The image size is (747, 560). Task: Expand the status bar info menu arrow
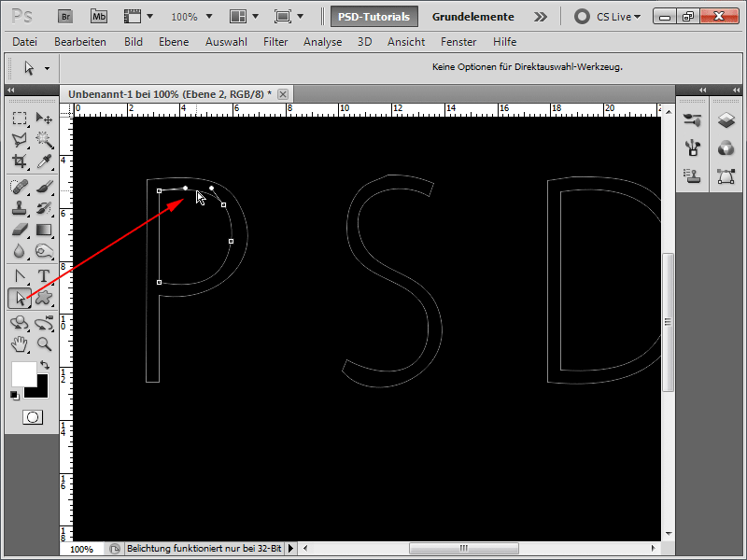290,549
